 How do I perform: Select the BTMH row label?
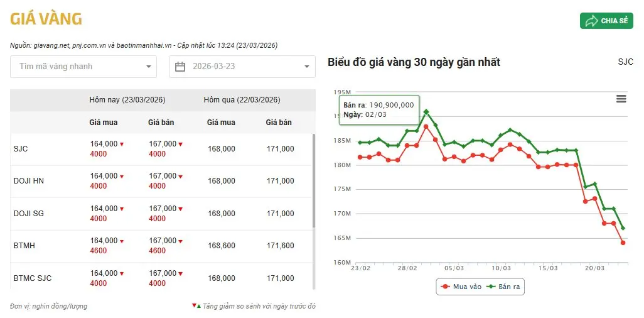pos(24,246)
